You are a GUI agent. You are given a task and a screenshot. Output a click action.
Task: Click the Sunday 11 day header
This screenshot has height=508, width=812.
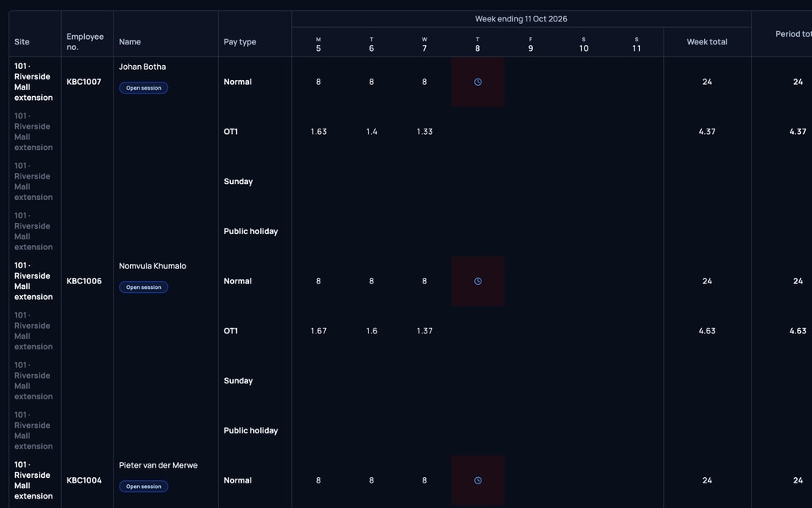637,44
